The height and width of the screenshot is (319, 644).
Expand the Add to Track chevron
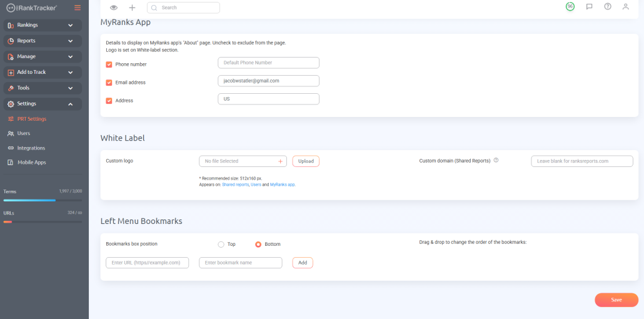pos(71,73)
